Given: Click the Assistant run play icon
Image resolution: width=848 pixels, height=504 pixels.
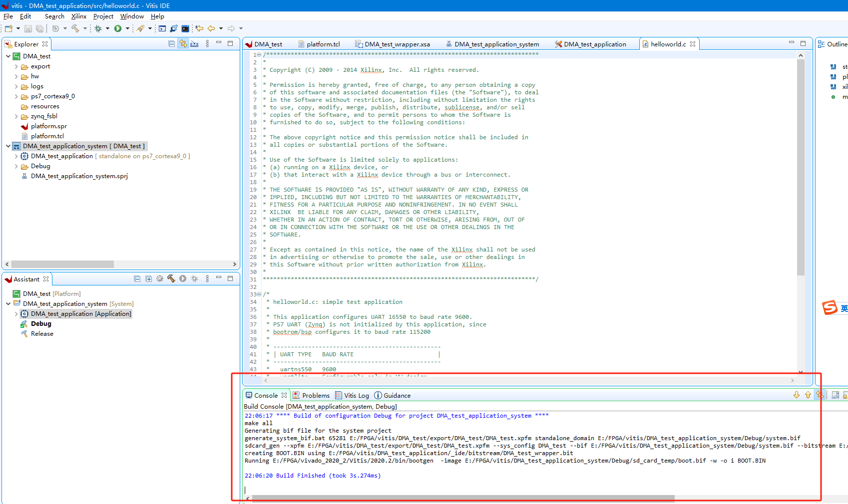Looking at the screenshot, I should pos(183,279).
